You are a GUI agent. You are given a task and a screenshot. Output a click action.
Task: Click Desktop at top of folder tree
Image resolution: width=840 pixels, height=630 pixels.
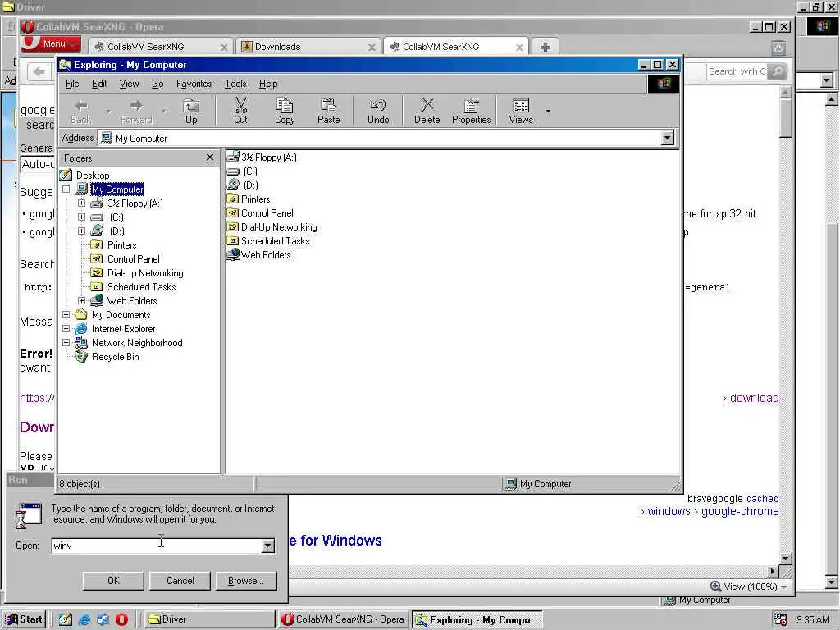tap(84, 176)
